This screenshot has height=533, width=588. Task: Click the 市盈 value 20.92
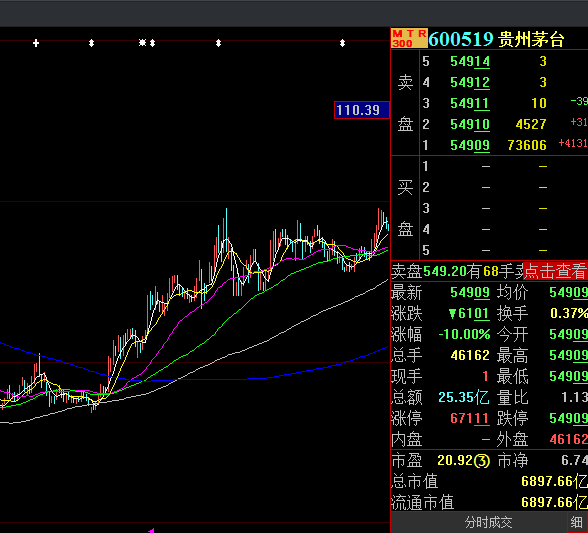(454, 460)
